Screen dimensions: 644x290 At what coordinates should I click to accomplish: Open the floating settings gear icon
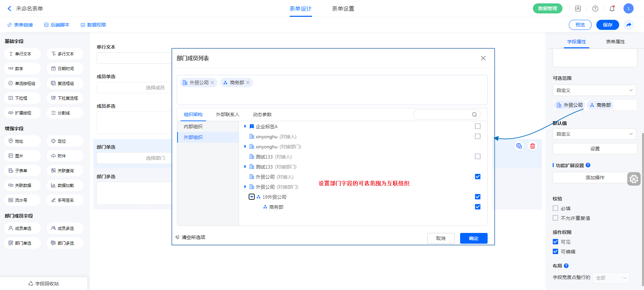pos(634,179)
